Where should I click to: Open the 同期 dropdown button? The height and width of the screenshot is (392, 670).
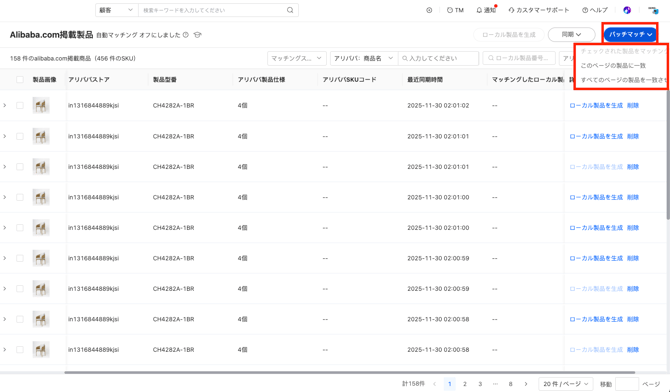[571, 35]
